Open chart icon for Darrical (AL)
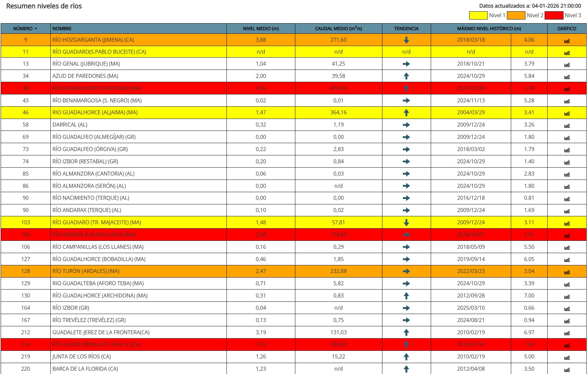588x374 pixels. pyautogui.click(x=567, y=126)
